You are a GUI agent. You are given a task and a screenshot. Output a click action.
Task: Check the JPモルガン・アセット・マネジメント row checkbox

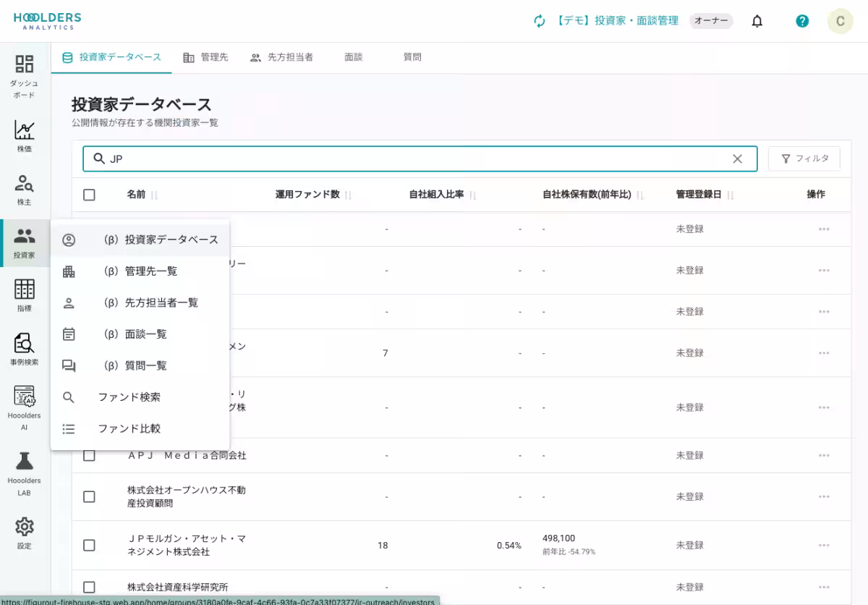89,545
